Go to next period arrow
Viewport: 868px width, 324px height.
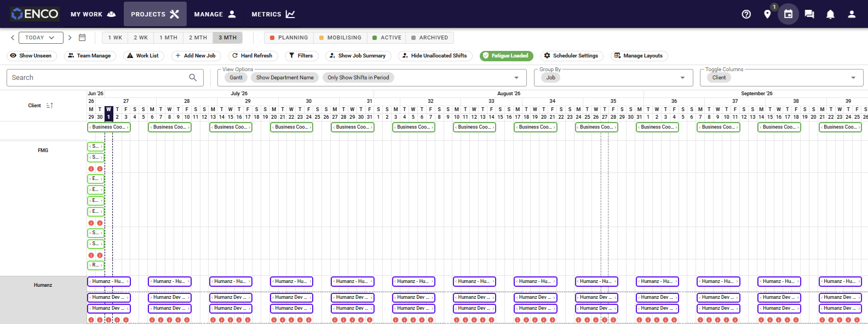click(70, 38)
